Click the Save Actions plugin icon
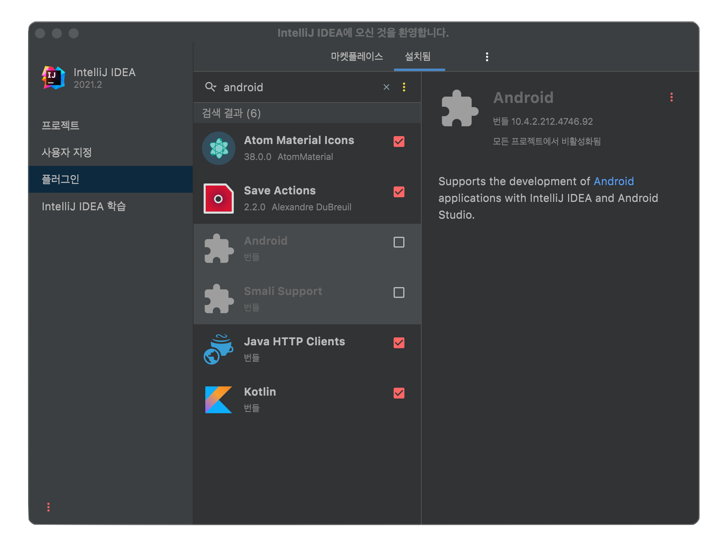This screenshot has width=728, height=560. 219,198
